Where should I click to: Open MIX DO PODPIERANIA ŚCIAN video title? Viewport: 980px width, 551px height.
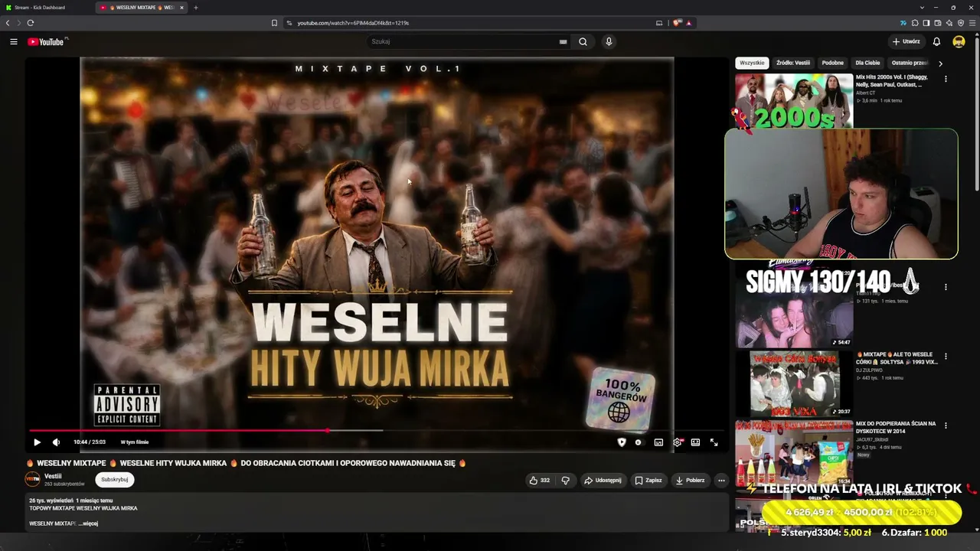(x=896, y=427)
